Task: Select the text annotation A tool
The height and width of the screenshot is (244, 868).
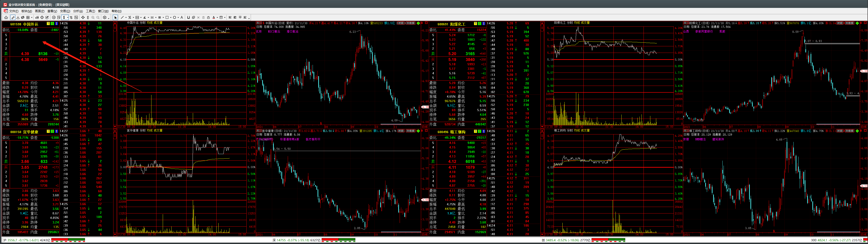Action: coord(182,18)
